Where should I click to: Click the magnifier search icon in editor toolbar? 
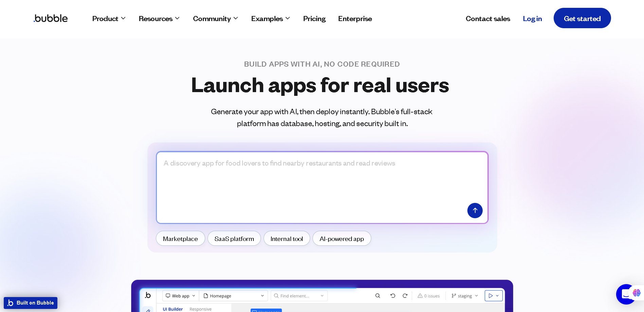[x=377, y=296]
